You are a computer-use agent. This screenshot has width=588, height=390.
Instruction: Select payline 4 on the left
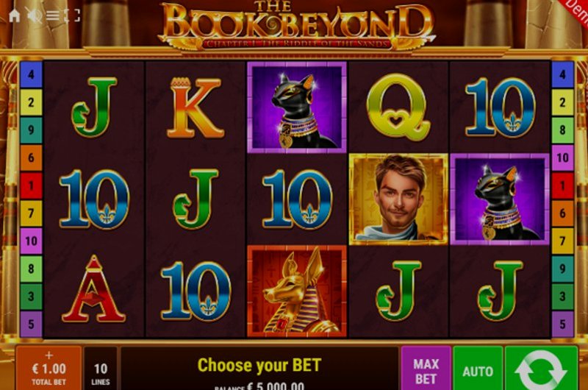(x=31, y=74)
